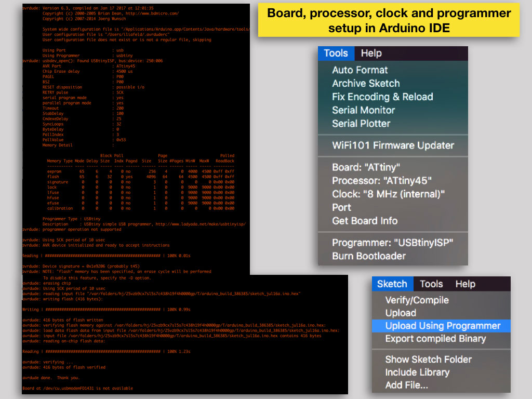Viewport: 532px width, 399px height.
Task: Click Burn Bootloader in Tools menu
Action: (369, 256)
